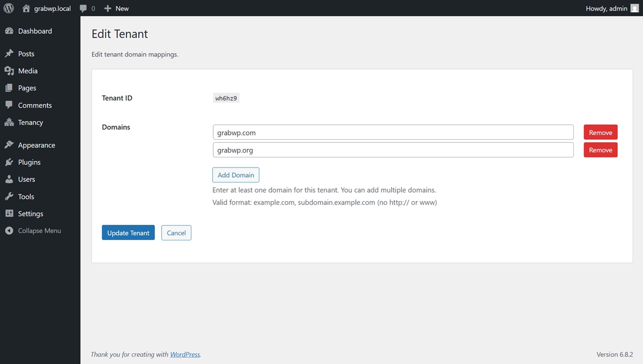Click the plus icon for New content
This screenshot has width=643, height=364.
pos(108,9)
